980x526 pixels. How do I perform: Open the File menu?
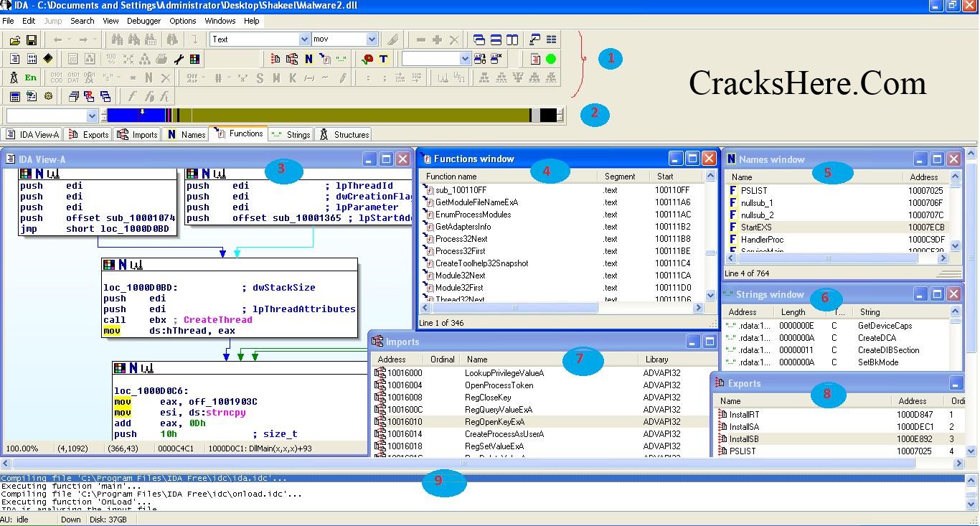point(8,21)
